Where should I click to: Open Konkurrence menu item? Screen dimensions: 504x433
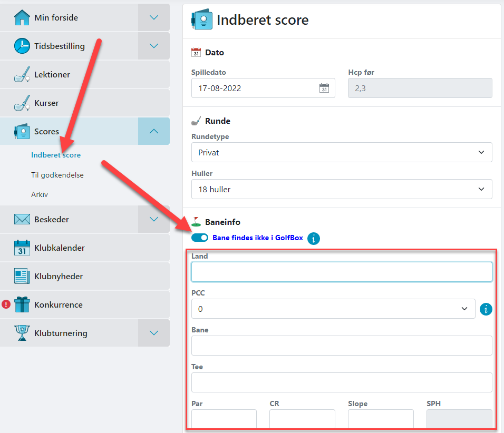click(x=85, y=304)
